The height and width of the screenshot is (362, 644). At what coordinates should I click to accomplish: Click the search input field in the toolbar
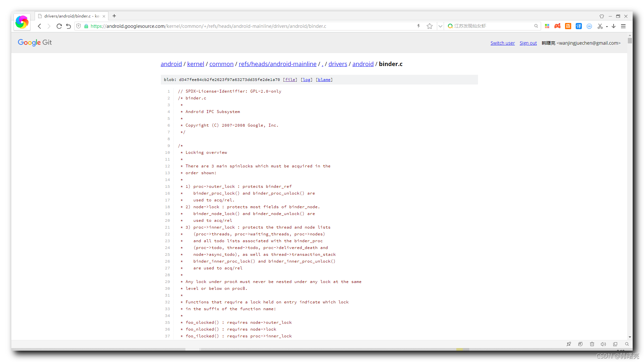492,26
